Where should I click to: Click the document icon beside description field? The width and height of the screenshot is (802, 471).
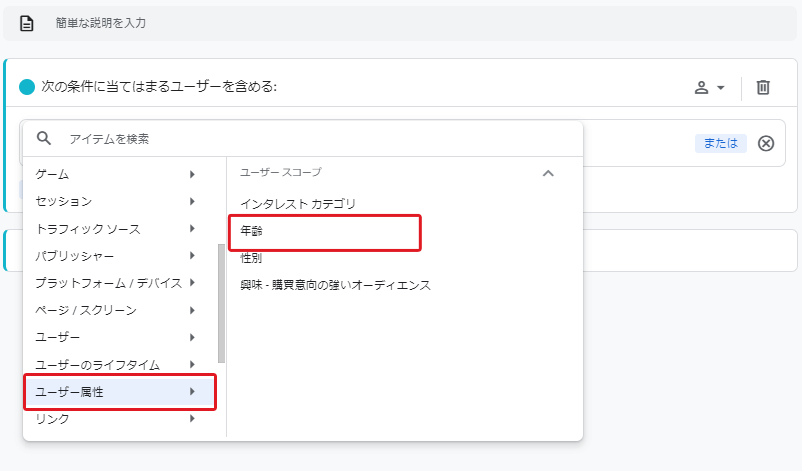coord(27,24)
